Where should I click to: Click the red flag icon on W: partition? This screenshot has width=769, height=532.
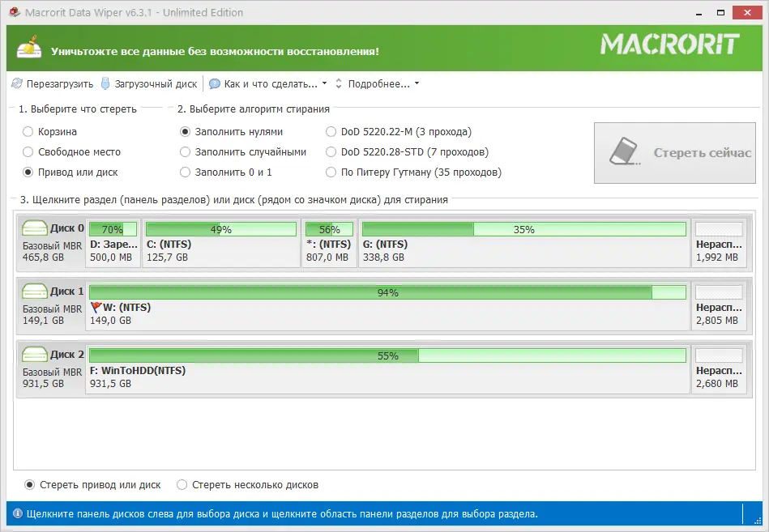(x=96, y=308)
